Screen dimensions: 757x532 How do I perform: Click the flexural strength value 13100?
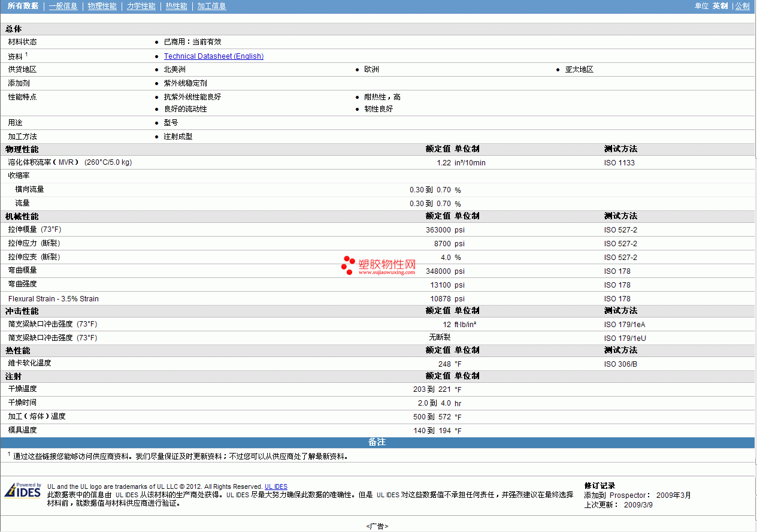440,285
